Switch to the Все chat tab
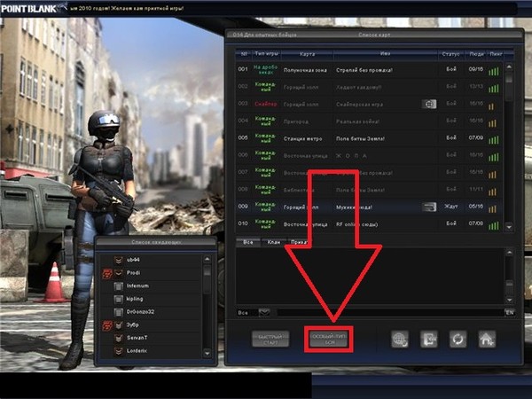This screenshot has width=532, height=399. 248,242
